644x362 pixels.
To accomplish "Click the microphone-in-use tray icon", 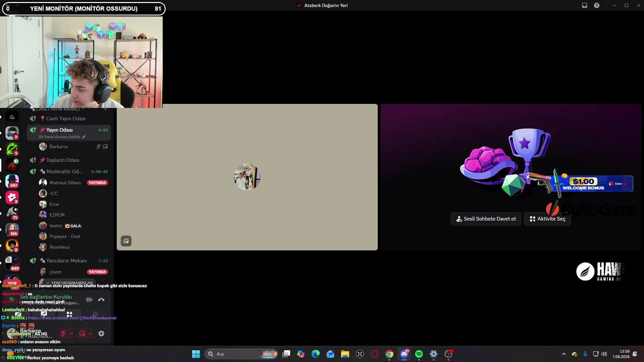I will [585, 354].
